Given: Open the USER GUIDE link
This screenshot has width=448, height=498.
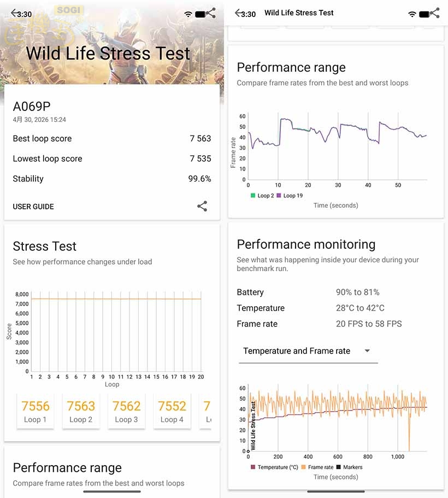Looking at the screenshot, I should (33, 207).
